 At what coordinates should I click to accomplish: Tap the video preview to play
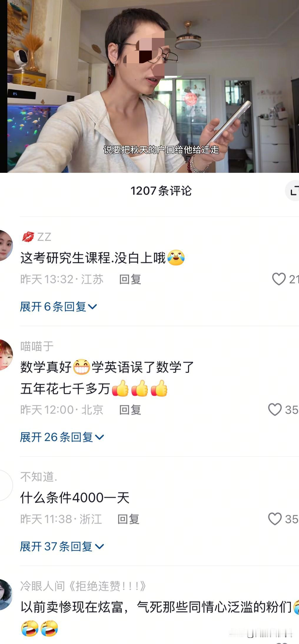pos(153,86)
